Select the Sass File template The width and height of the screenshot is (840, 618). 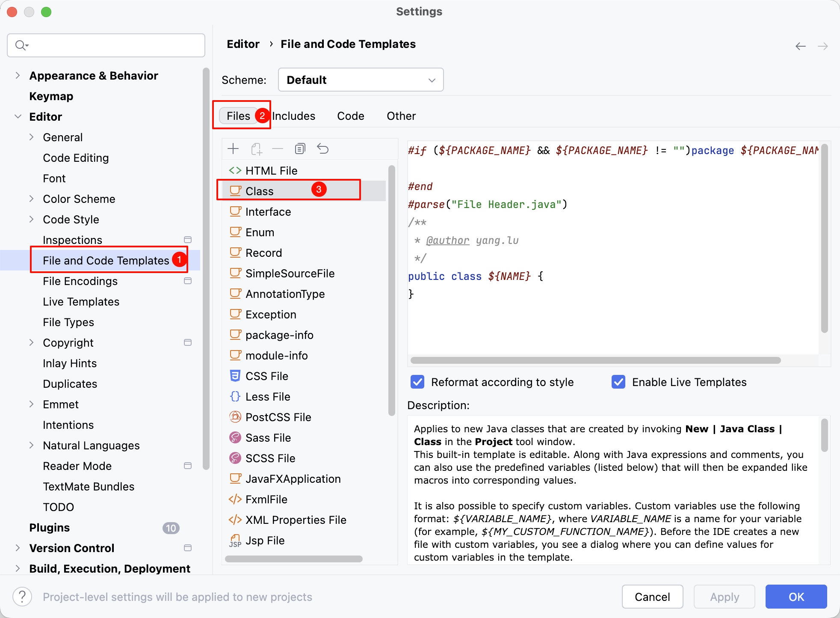(x=268, y=437)
